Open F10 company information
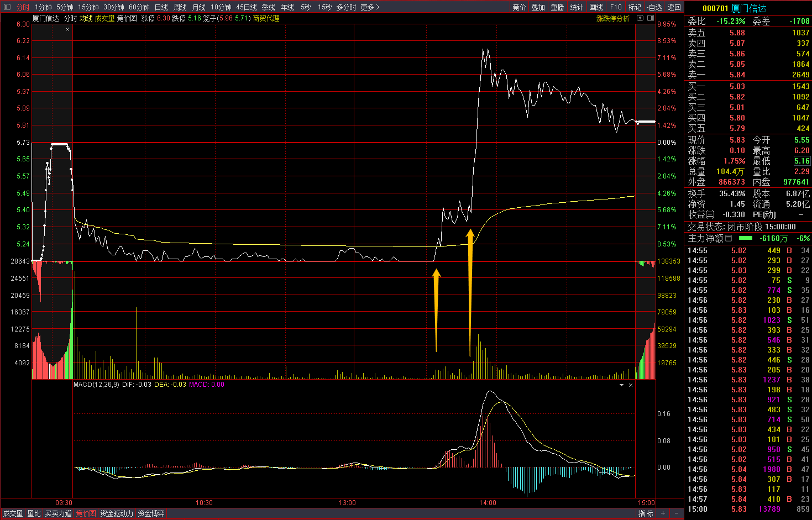 (x=616, y=7)
